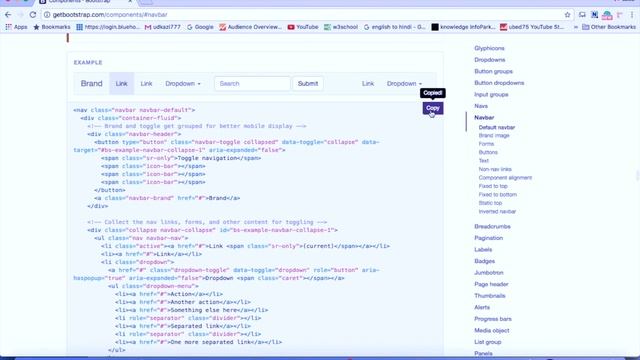Jump to Default navbar subsection
640x360 pixels.
coord(497,127)
